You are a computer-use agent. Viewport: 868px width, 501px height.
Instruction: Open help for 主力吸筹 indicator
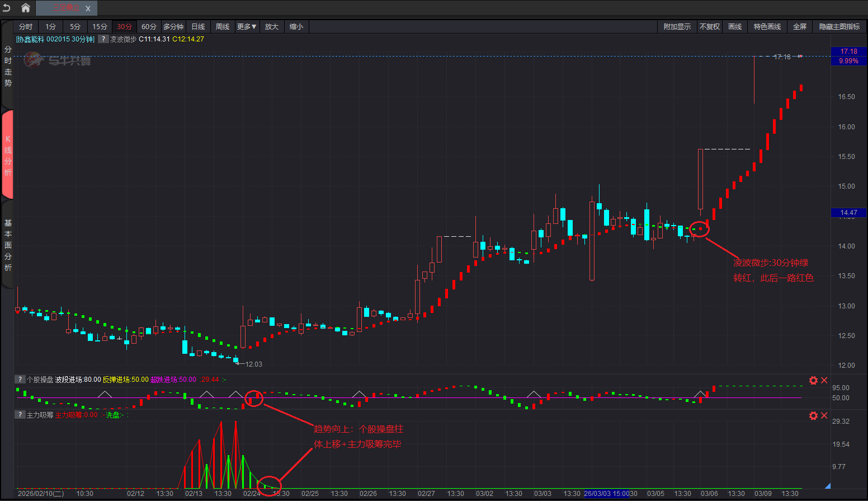pos(20,415)
